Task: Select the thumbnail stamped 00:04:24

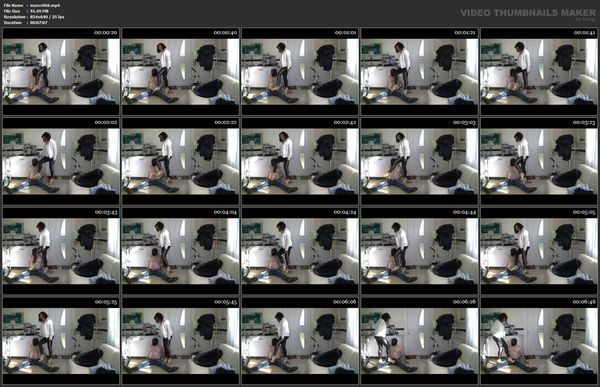Action: click(x=300, y=251)
